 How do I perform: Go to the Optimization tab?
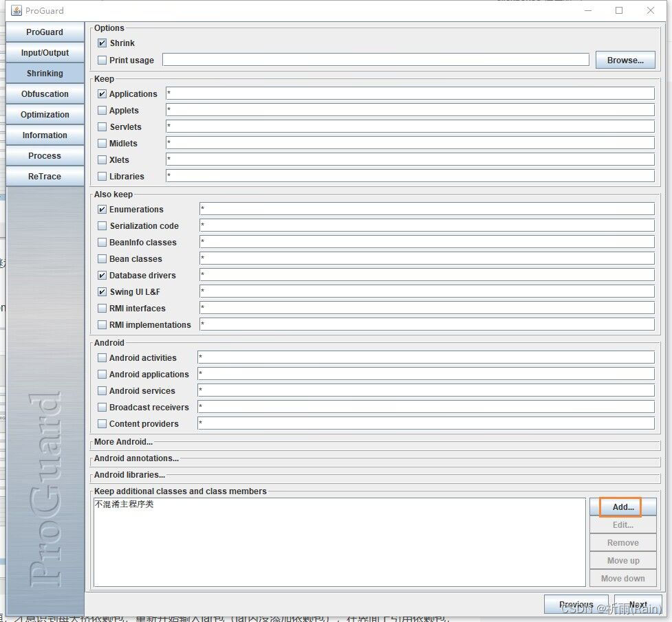pos(45,114)
